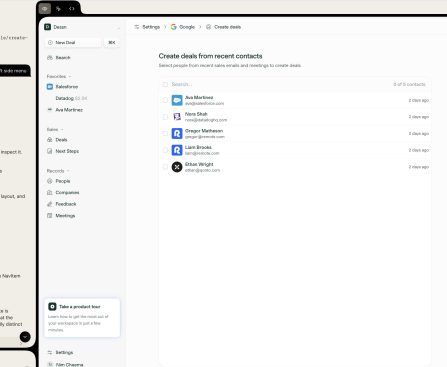Click the contacts selected count text
Viewport: 447px width, 367px height.
tap(409, 84)
